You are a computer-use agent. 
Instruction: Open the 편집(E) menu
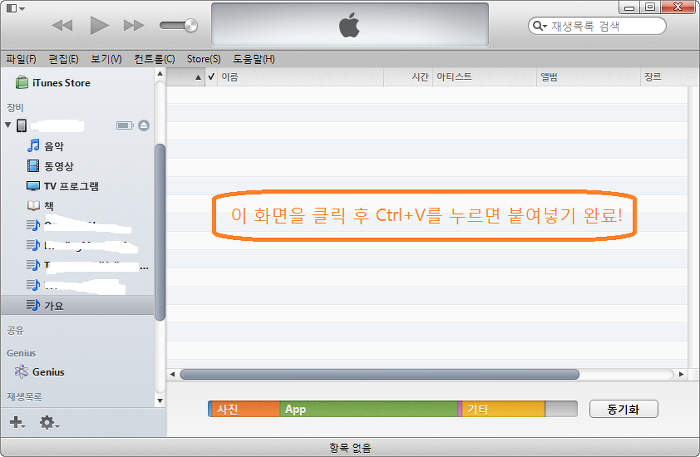(63, 59)
